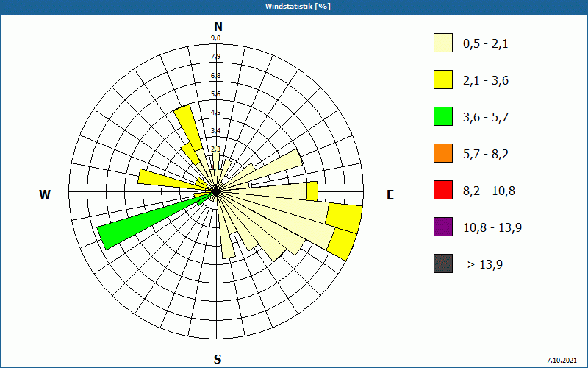Click the 9,0 radial axis value

pyautogui.click(x=215, y=38)
